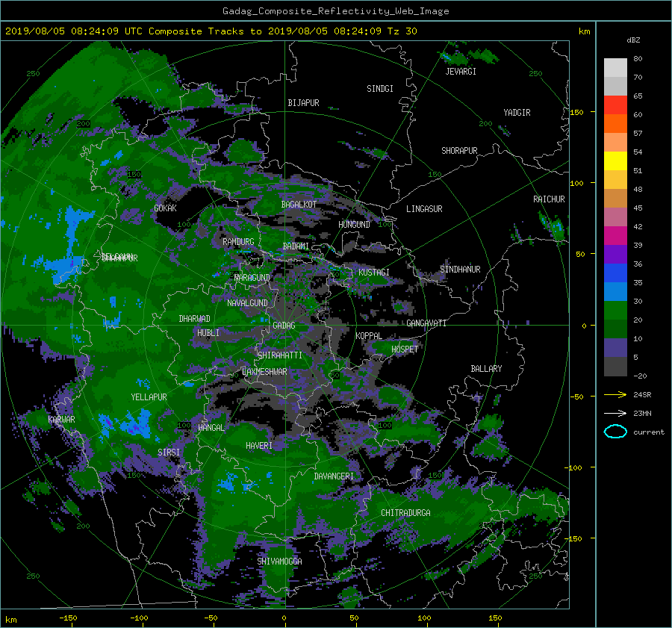Click the BADAMI city label

tap(296, 246)
